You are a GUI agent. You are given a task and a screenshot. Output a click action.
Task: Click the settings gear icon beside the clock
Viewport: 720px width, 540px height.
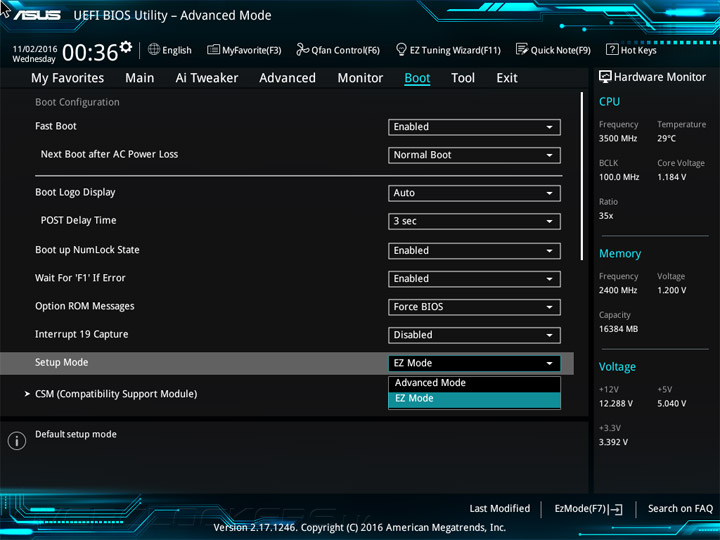coord(126,47)
